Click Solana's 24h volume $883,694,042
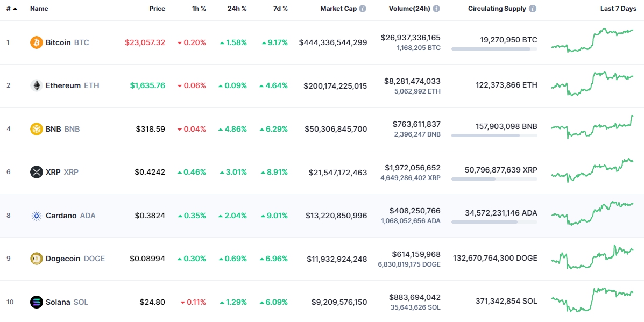 (x=415, y=297)
